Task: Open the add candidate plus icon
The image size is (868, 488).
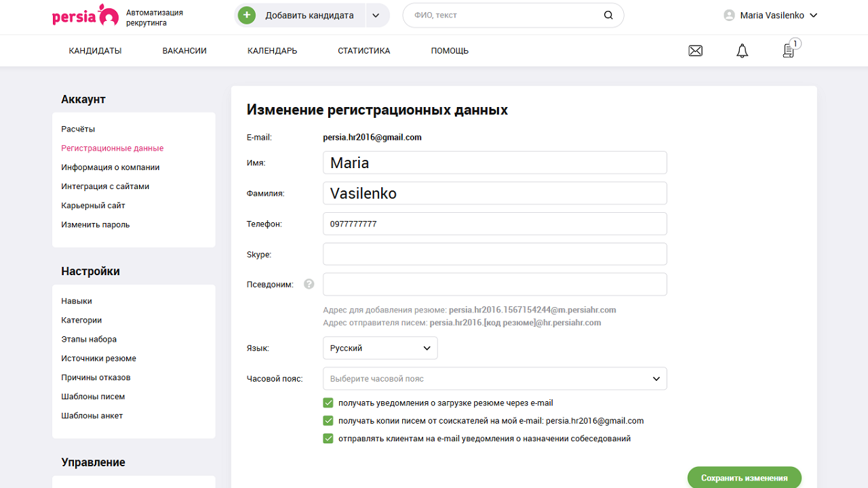Action: 246,14
